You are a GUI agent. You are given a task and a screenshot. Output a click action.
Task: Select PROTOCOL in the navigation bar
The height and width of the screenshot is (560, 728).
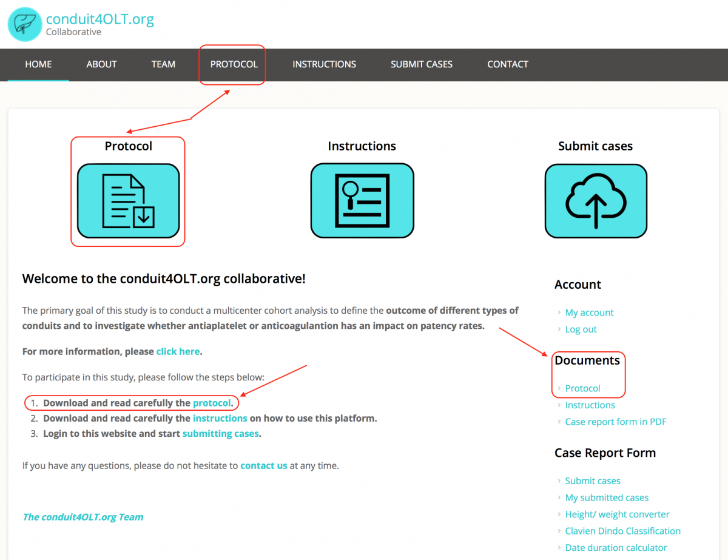click(x=234, y=64)
